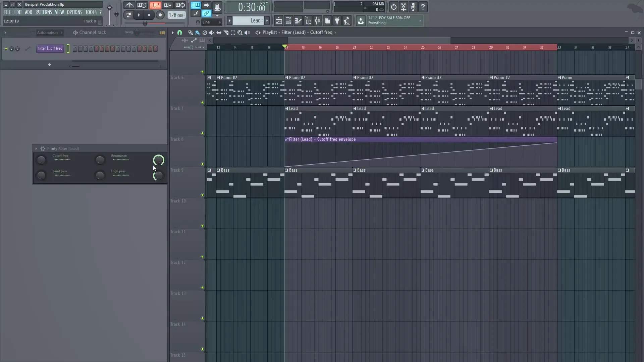Image resolution: width=644 pixels, height=362 pixels.
Task: Open the Playlist view from the toolbar
Action: coord(278,21)
